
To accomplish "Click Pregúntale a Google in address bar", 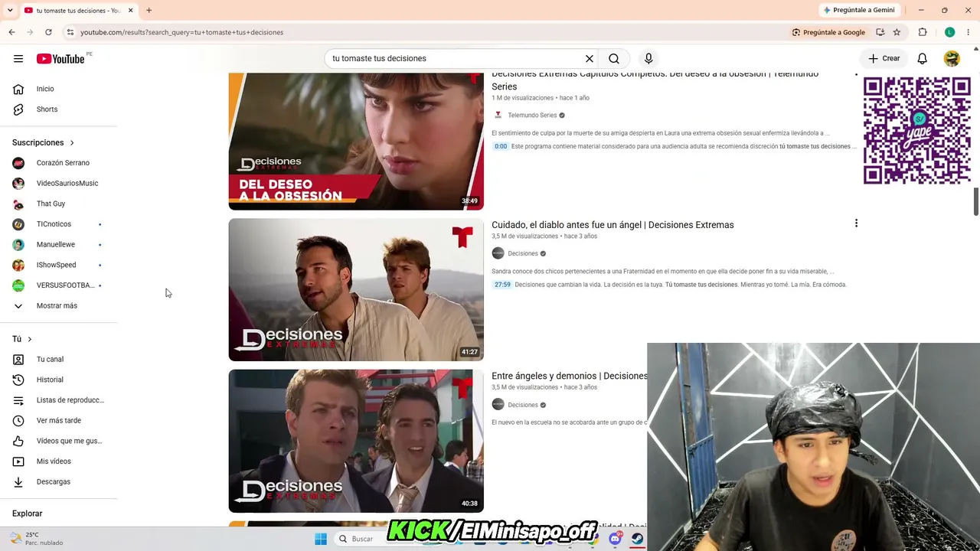I will 828,32.
